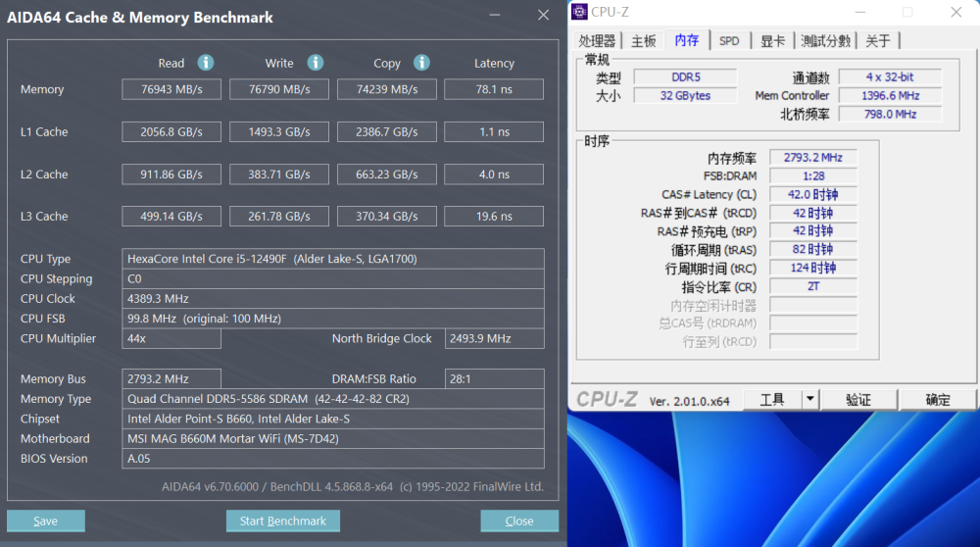This screenshot has width=980, height=547.
Task: Click the 4 x 32-bit channel field
Action: (890, 76)
